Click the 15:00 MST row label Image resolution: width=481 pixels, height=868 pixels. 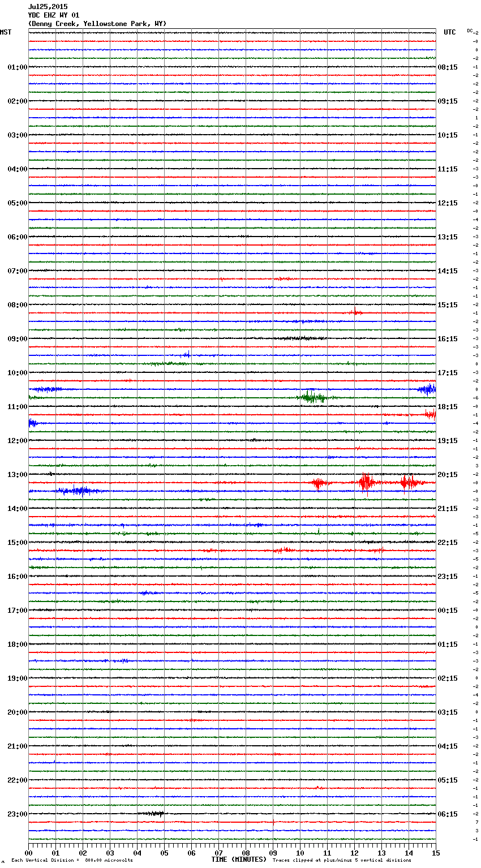coord(18,543)
